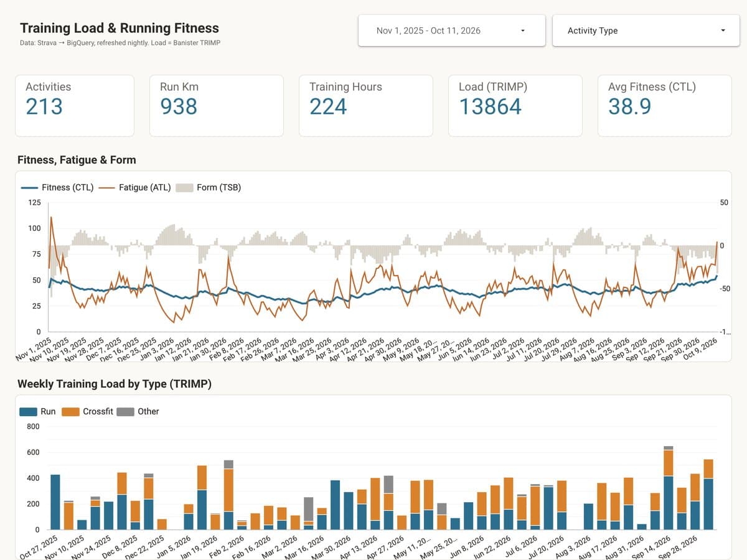
Task: Click the Fitness, Fatigue & Form chart title
Action: tap(77, 160)
